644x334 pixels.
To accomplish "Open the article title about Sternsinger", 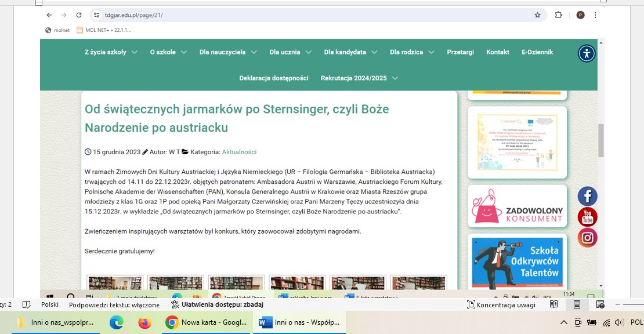I will [x=237, y=118].
